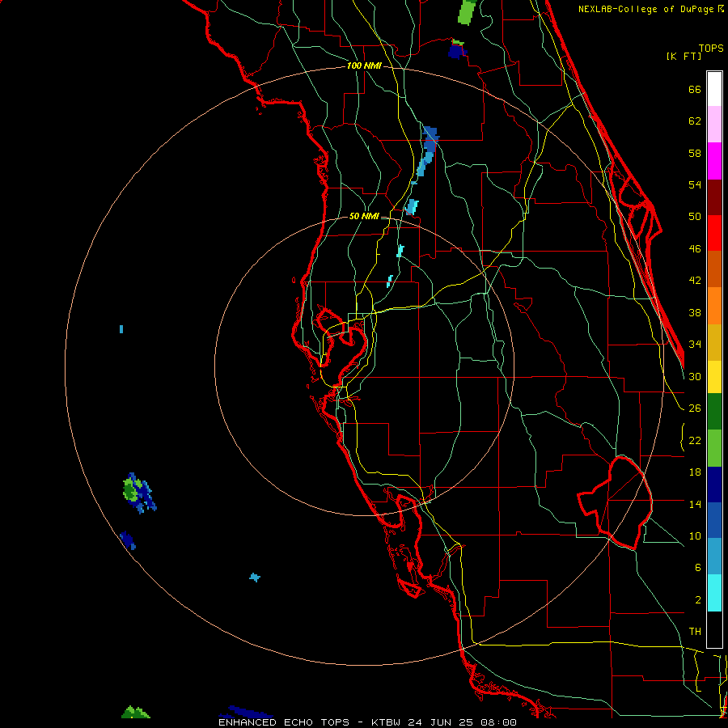The image size is (728, 728).
Task: Pick the yellow 34 kft legend swatch
Action: click(x=714, y=377)
